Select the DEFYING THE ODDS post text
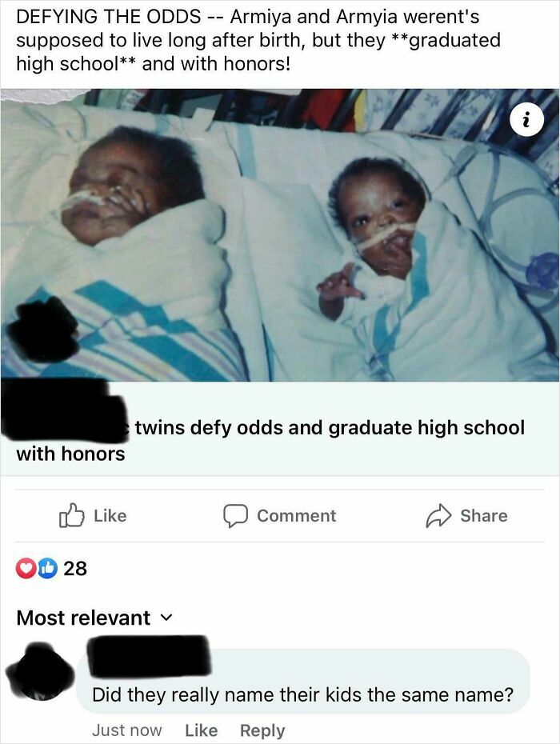560x744 pixels. click(258, 40)
